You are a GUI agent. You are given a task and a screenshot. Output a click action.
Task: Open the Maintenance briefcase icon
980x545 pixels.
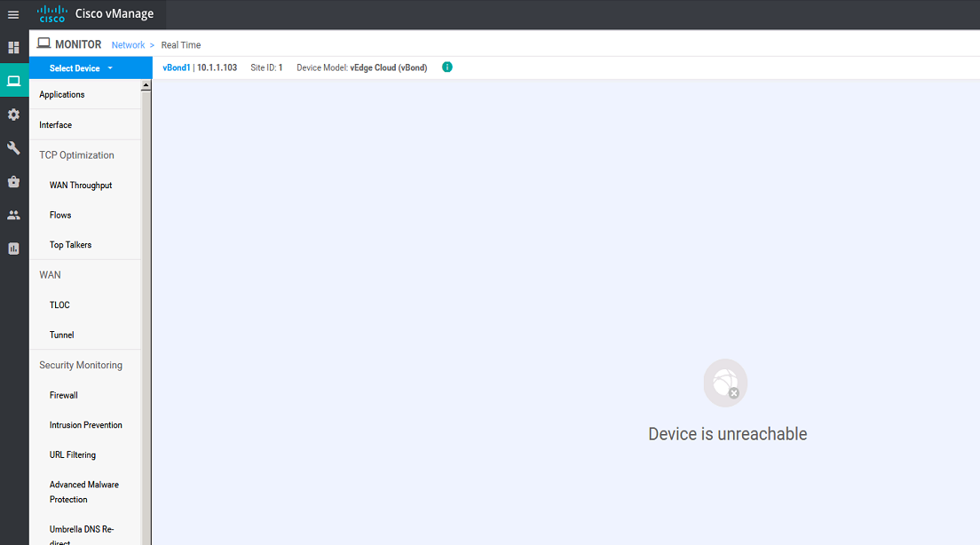coord(13,182)
